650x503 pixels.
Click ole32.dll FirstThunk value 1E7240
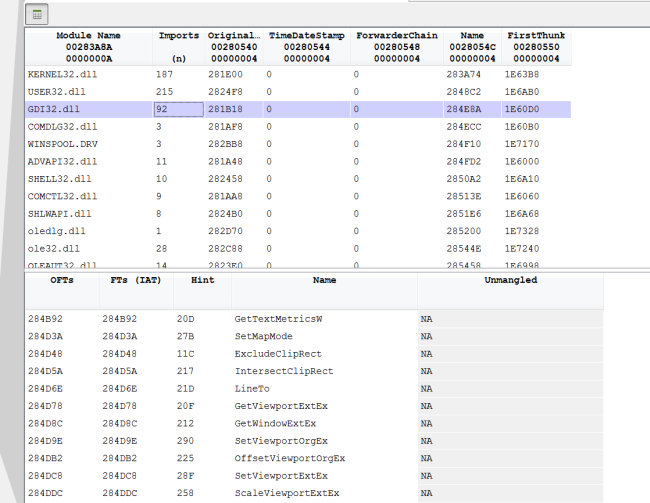(x=521, y=248)
